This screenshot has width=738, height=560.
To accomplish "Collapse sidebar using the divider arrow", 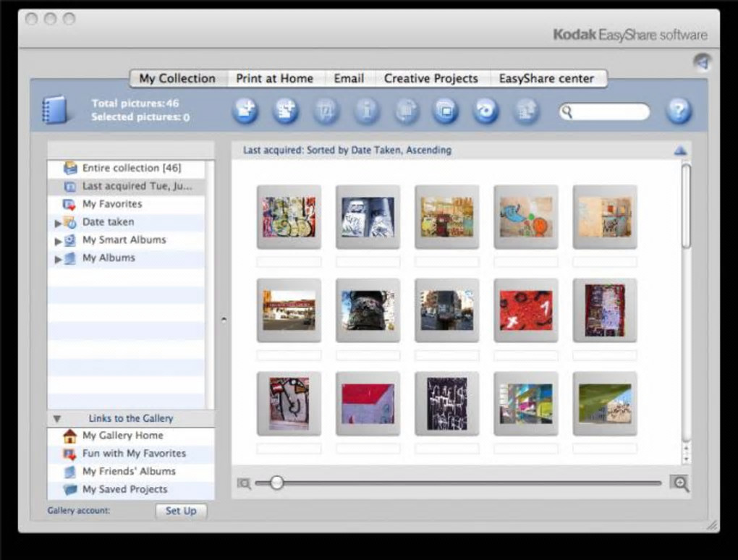I will (224, 320).
